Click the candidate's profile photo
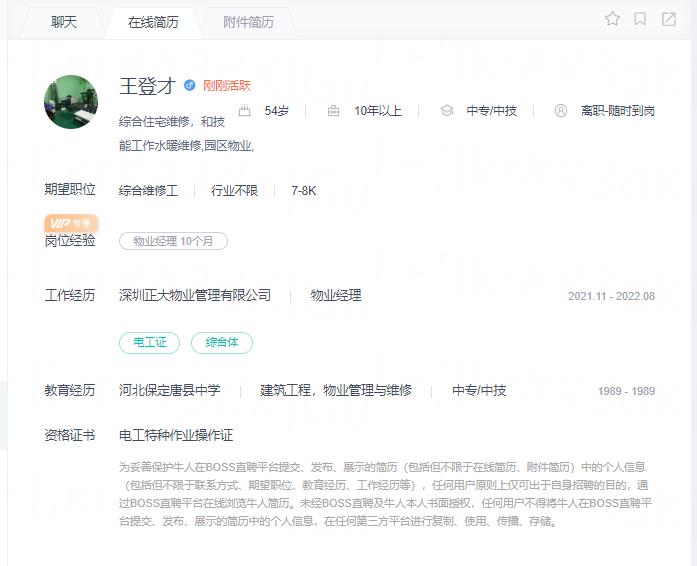This screenshot has height=566, width=697. pyautogui.click(x=71, y=102)
